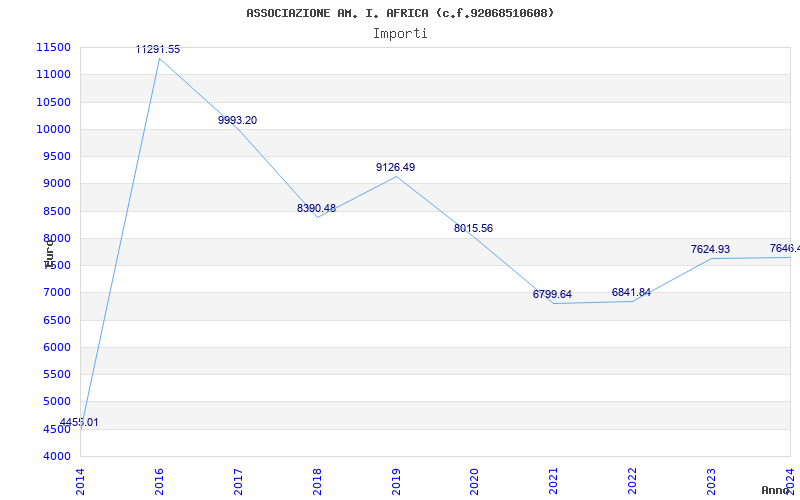This screenshot has height=500, width=800.
Task: Click the 2023 x-axis label
Action: pos(711,482)
